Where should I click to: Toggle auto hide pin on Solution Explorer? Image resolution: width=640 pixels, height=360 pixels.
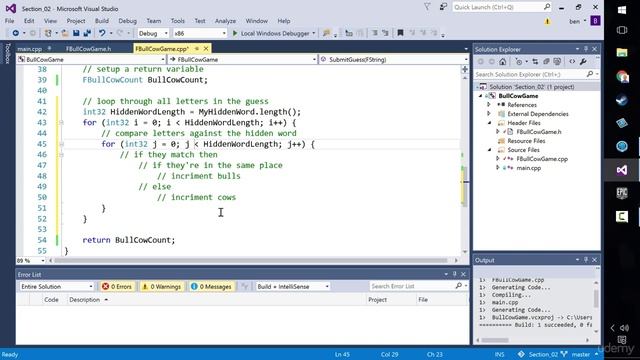tap(586, 49)
